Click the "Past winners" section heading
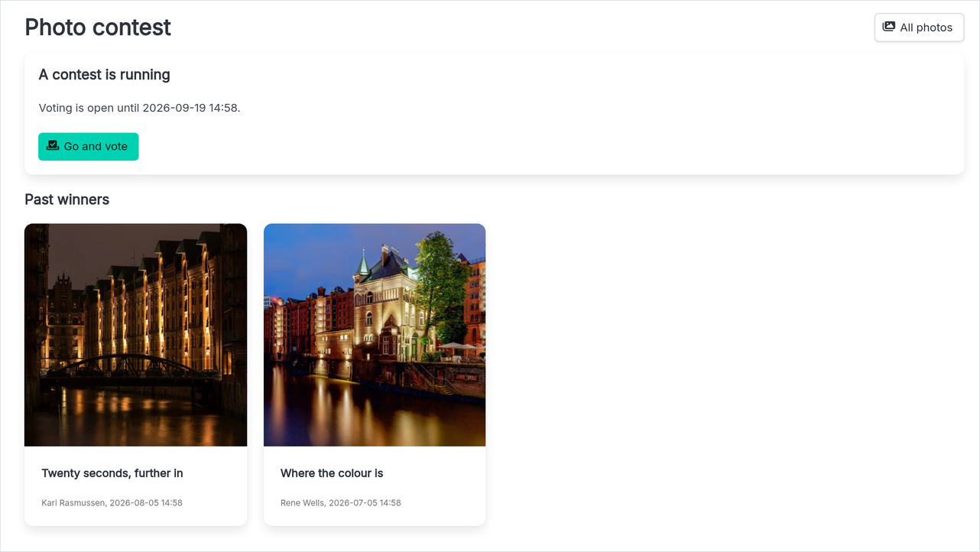The width and height of the screenshot is (980, 552). pyautogui.click(x=67, y=200)
